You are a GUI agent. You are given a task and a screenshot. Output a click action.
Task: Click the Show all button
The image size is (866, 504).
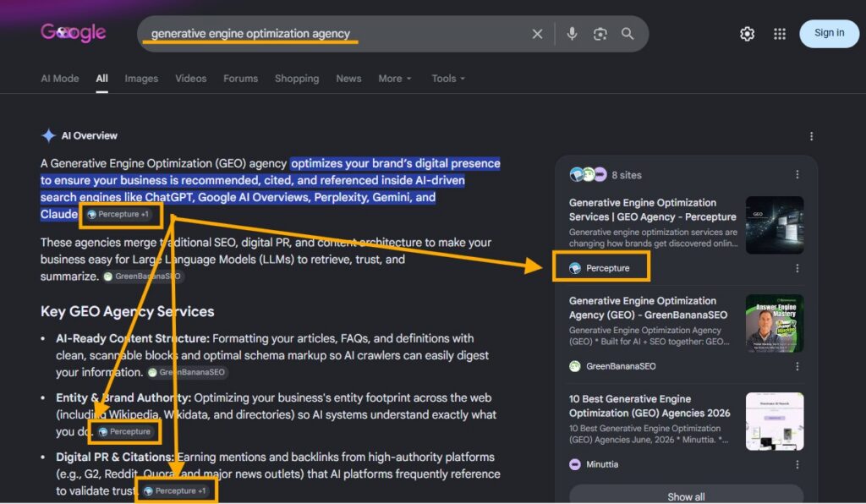pos(686,496)
